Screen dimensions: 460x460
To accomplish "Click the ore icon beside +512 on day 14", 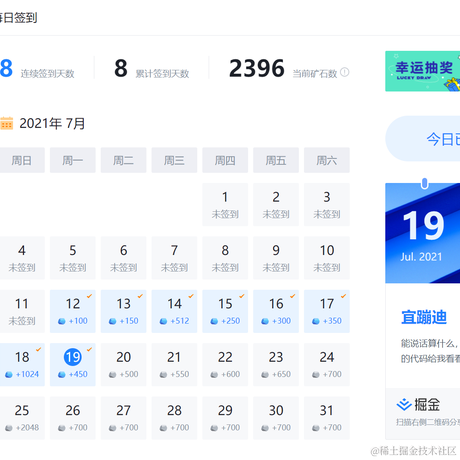I will (x=163, y=321).
